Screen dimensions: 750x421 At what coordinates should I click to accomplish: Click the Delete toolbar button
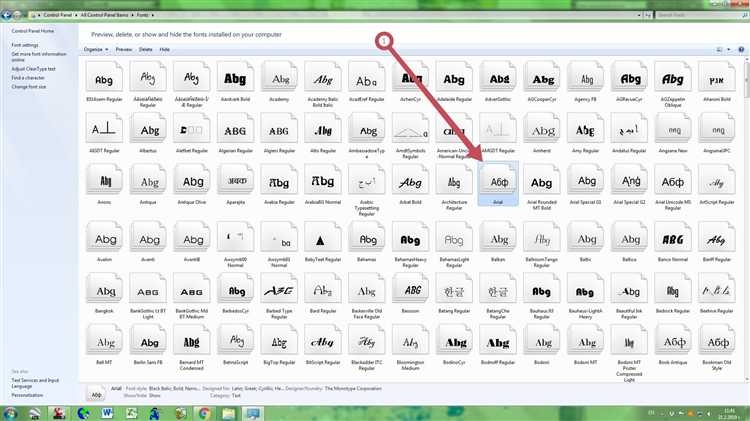(x=145, y=49)
